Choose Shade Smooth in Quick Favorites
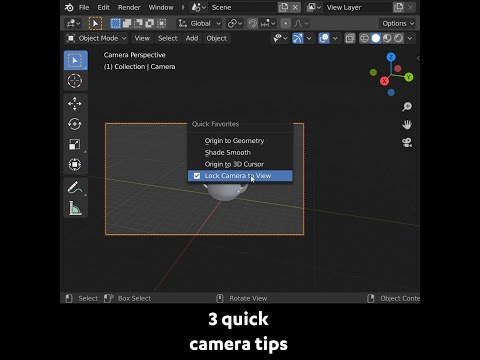This screenshot has height=360, width=480. pos(240,152)
